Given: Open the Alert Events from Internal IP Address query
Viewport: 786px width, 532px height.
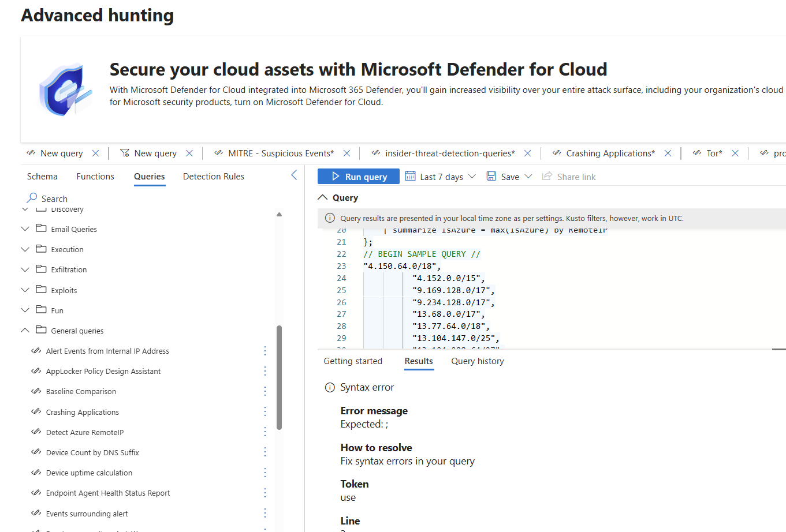Looking at the screenshot, I should pyautogui.click(x=107, y=351).
